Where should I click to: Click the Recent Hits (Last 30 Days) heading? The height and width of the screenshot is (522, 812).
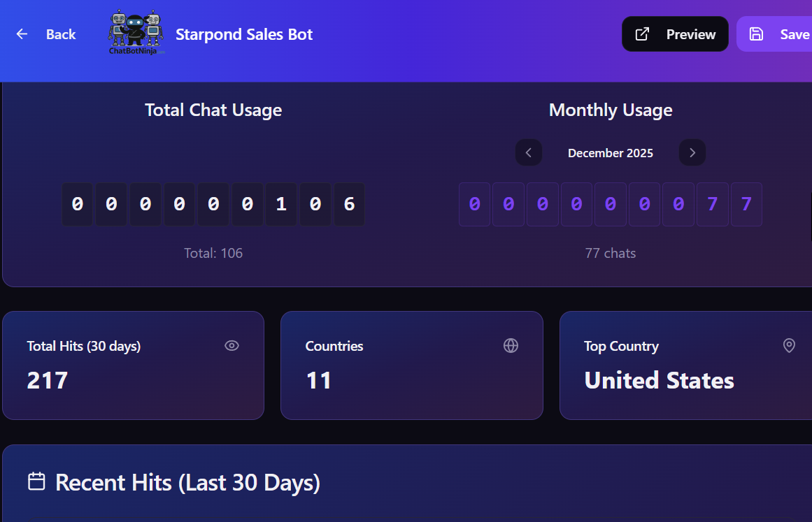coord(187,482)
